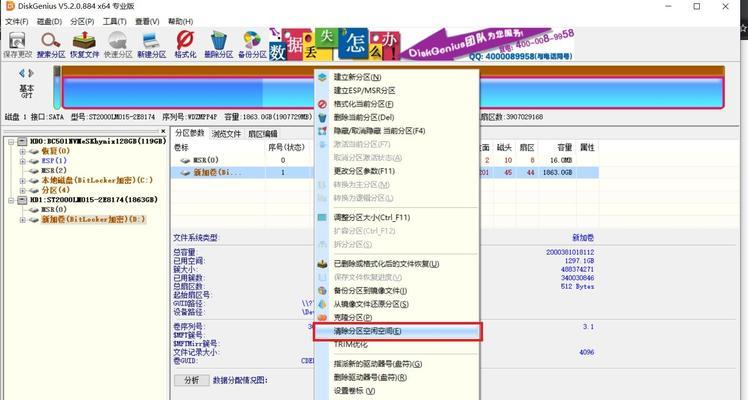Screen dimensions: 748x400
Task: Expand the 恢复(0) partition node
Action: click(22, 151)
